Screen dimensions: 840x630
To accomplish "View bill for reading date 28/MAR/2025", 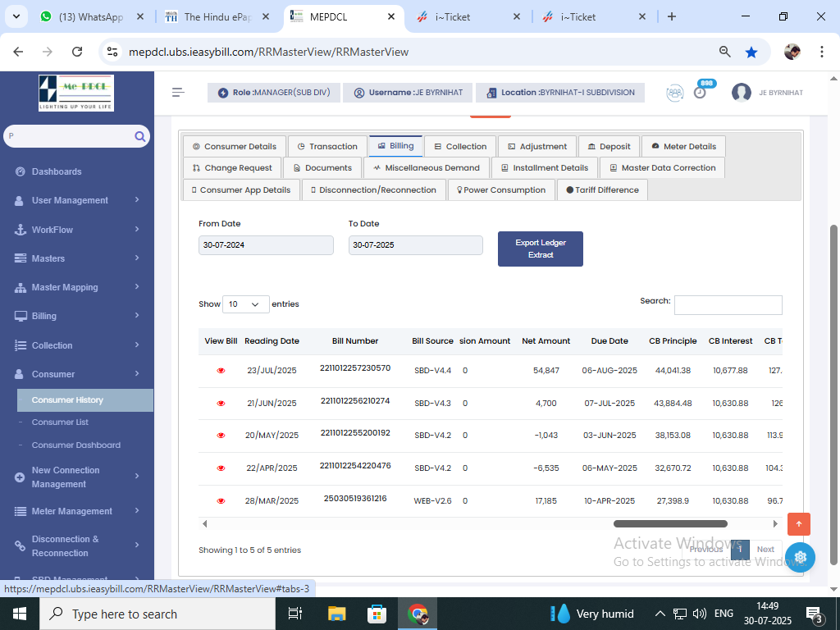I will click(221, 500).
